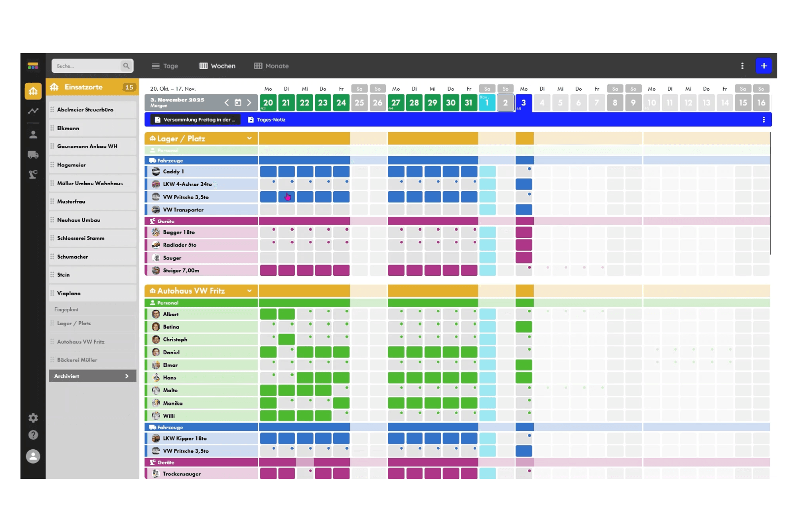Go to next date with arrow
Screen dimensions: 798x532
click(249, 102)
